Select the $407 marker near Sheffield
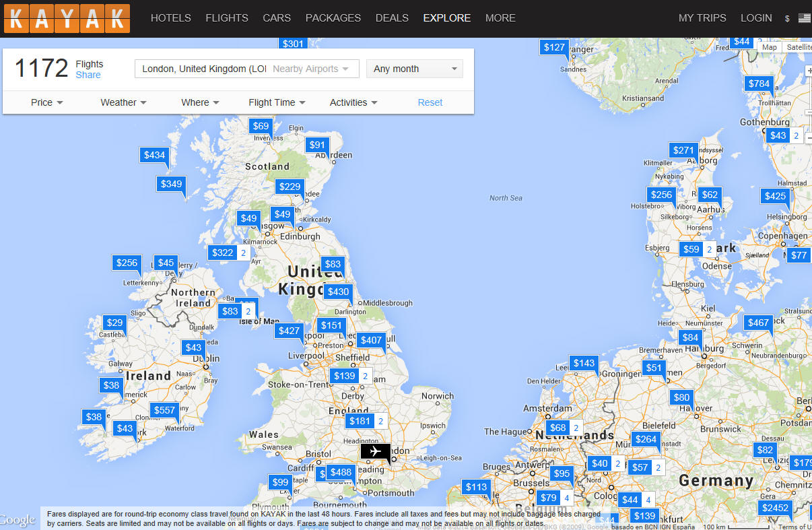 (371, 340)
